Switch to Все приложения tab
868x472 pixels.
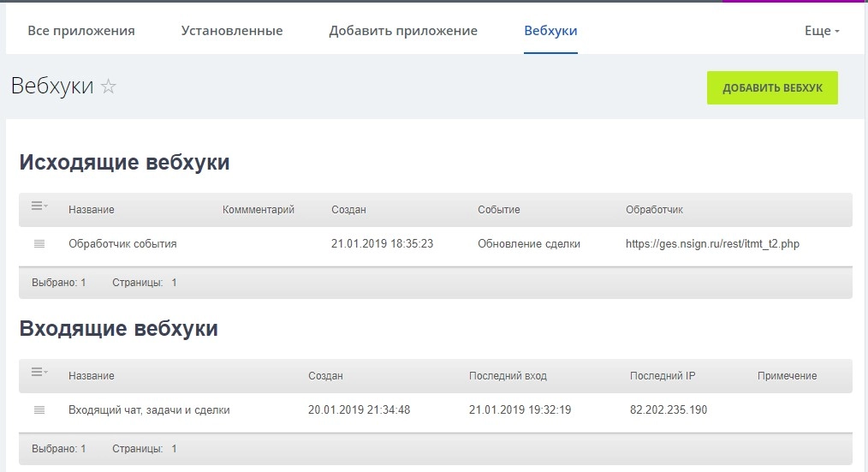tap(81, 31)
